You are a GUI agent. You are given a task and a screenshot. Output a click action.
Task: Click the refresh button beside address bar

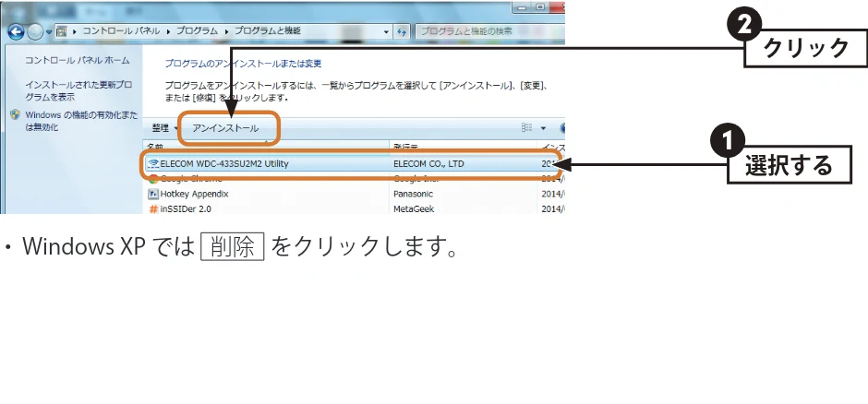pos(403,31)
